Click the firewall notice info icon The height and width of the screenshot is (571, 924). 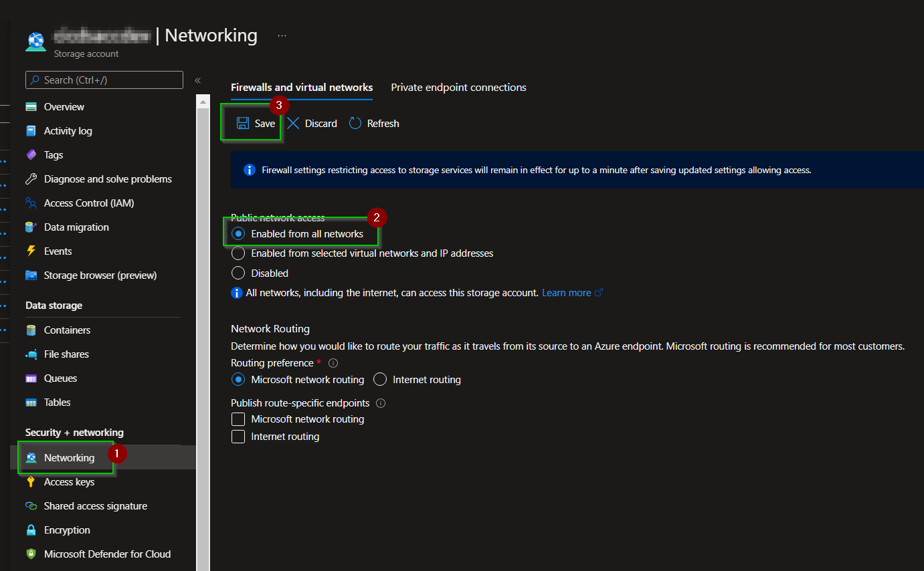250,170
